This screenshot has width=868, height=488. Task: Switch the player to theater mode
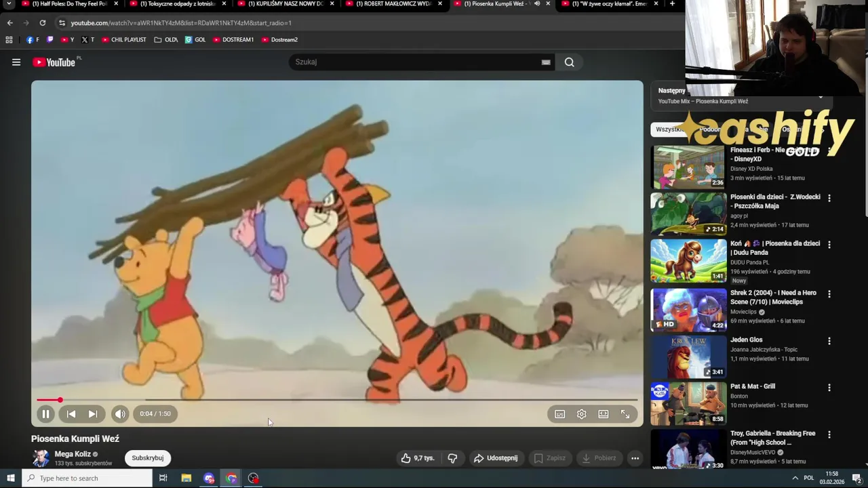click(x=604, y=414)
